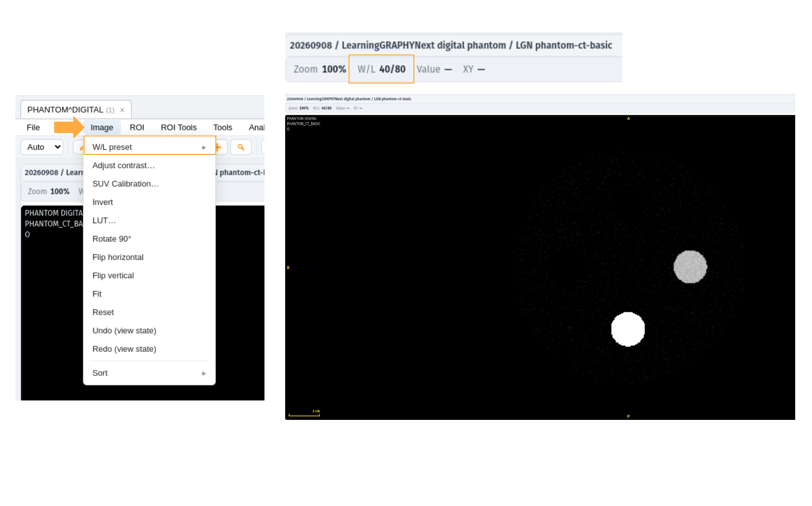Open the Auto dropdown in the toolbar
Image resolution: width=812 pixels, height=506 pixels.
point(42,147)
